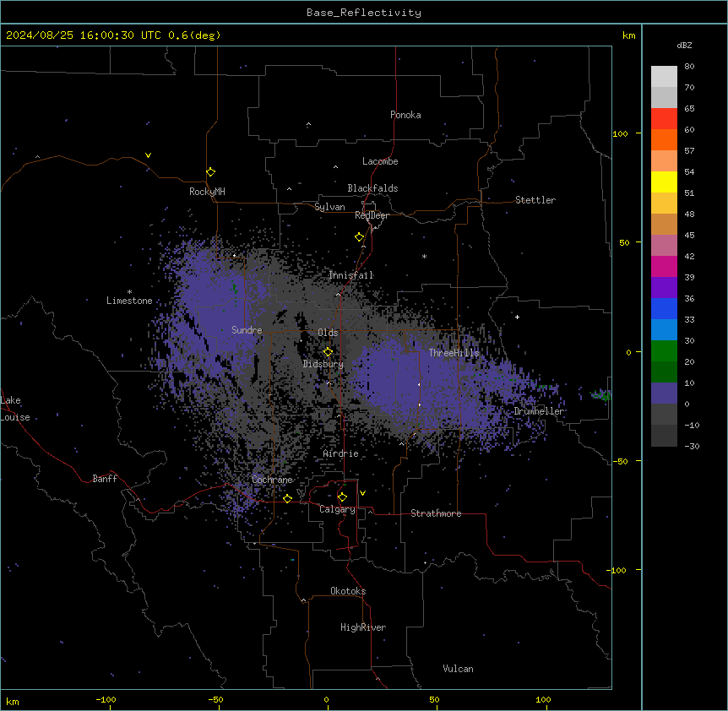Select the white asterisk east of Innisfail

(x=424, y=256)
